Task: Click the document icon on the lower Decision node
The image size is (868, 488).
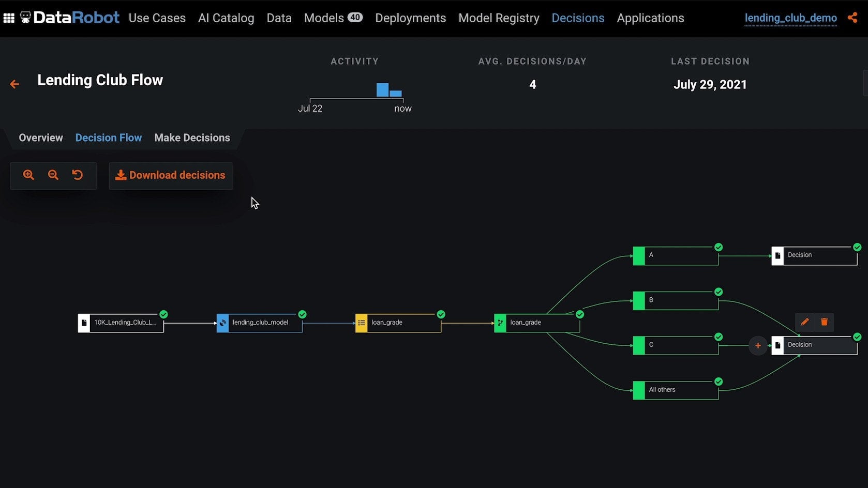Action: 777,345
